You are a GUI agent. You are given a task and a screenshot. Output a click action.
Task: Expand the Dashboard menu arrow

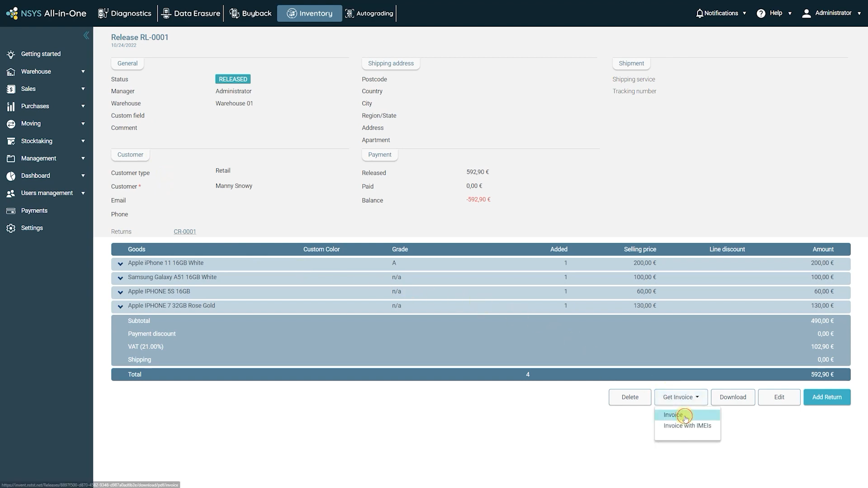click(x=83, y=175)
